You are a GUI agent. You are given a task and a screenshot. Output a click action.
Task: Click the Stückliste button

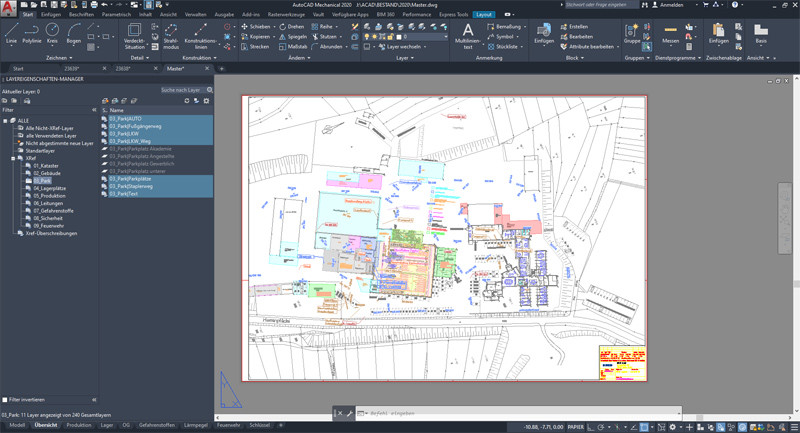[x=502, y=46]
